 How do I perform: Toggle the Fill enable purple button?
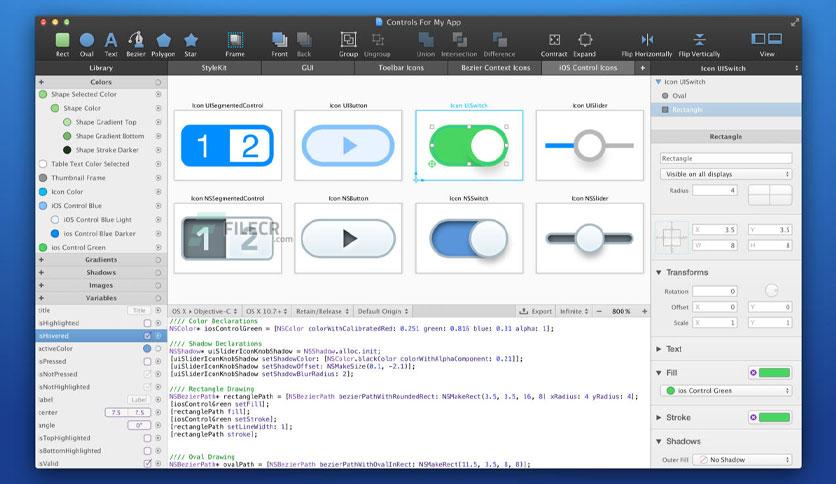tap(753, 373)
